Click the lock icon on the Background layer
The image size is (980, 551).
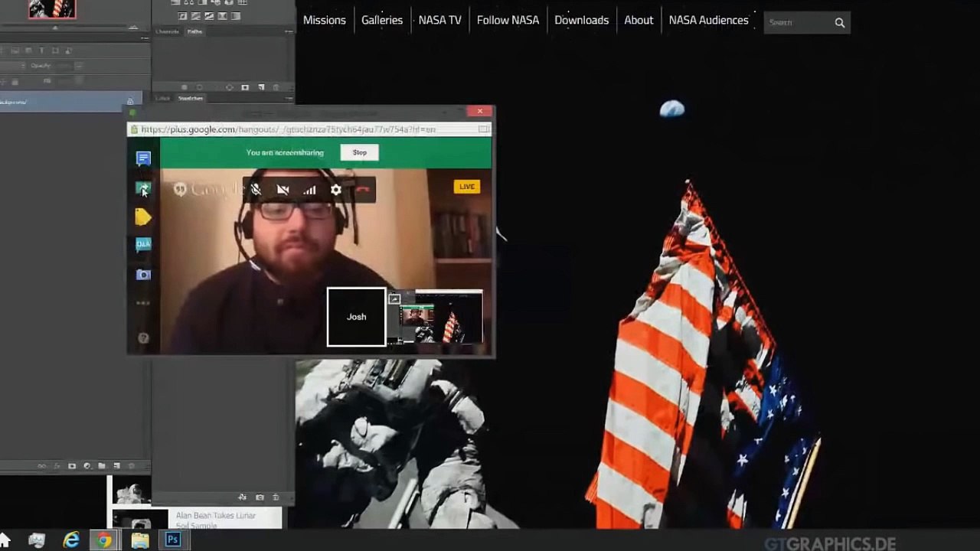click(130, 102)
